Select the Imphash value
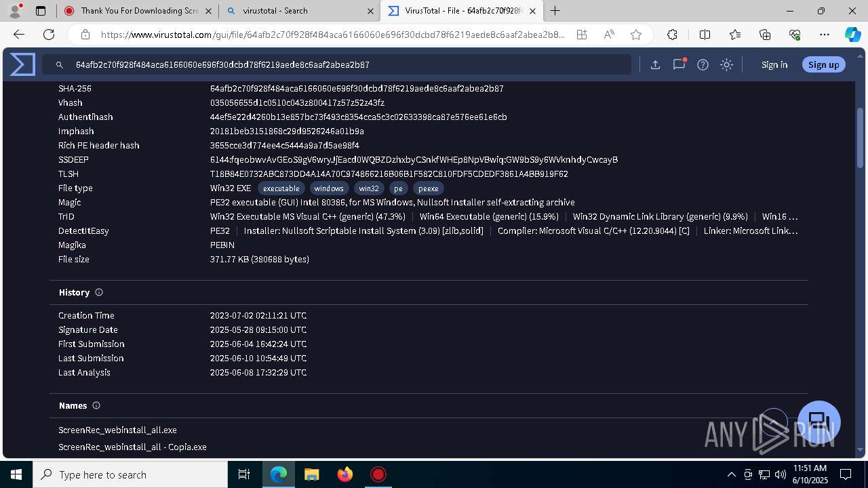This screenshot has height=488, width=868. 287,131
